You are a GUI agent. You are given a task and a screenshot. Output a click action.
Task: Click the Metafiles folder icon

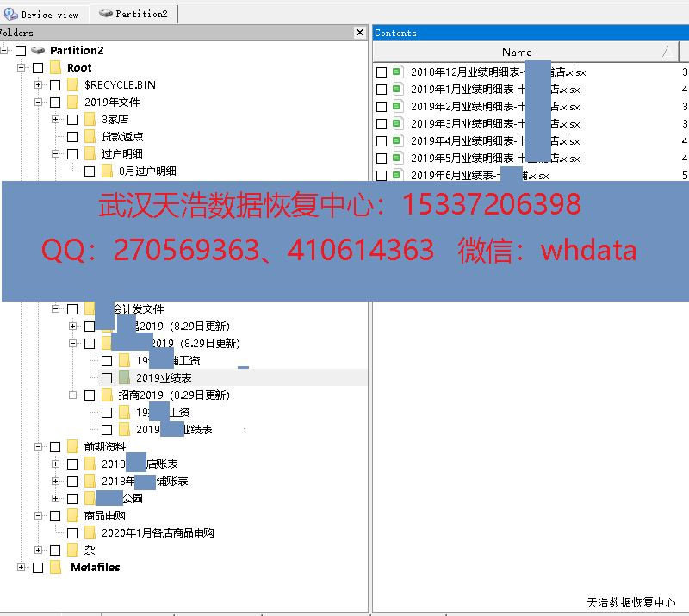(x=55, y=568)
